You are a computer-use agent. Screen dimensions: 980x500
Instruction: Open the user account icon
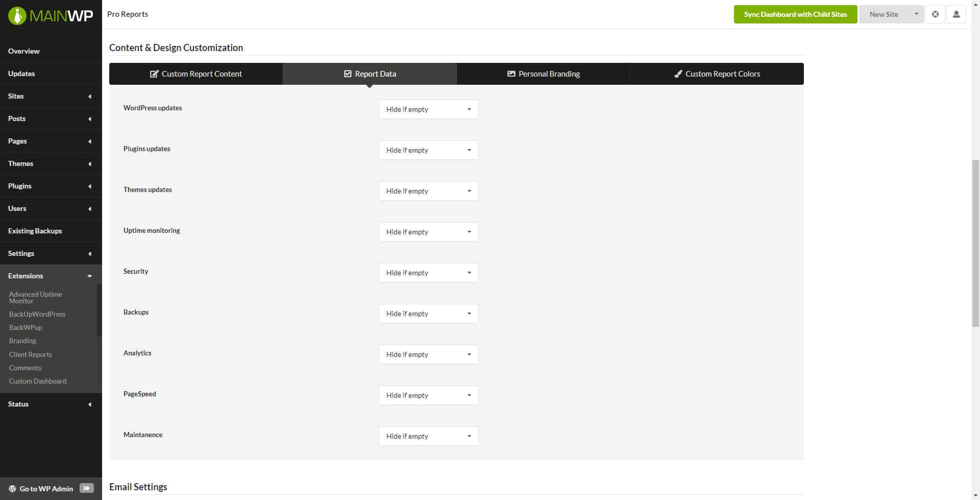point(956,14)
